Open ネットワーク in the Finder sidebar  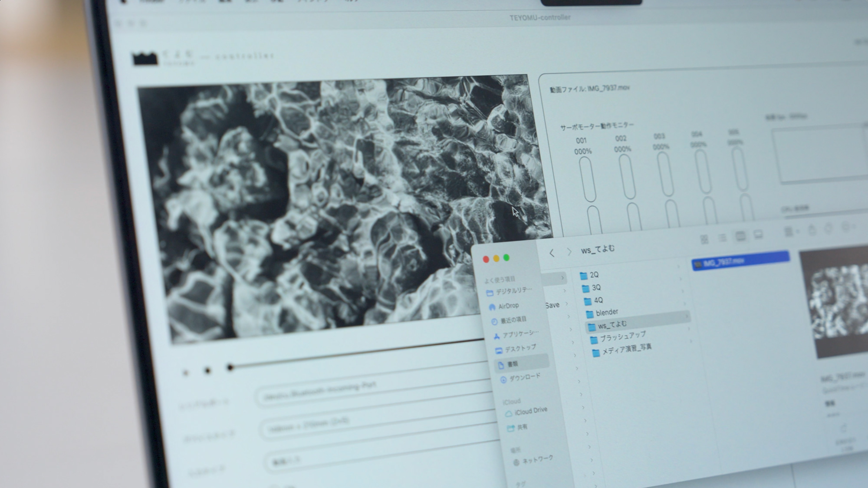[533, 460]
